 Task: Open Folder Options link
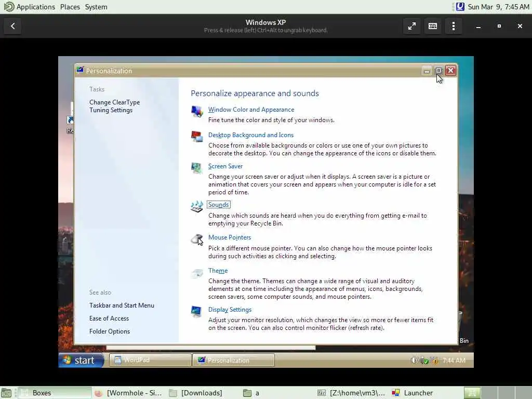tap(109, 331)
